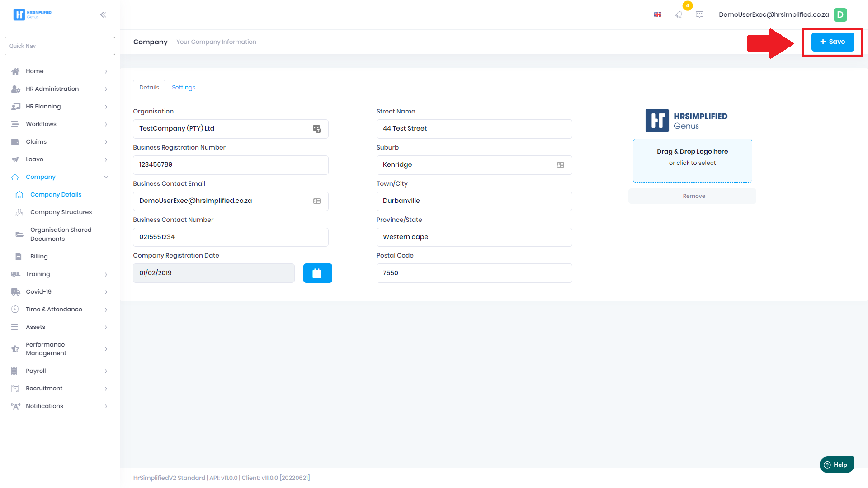
Task: Collapse the sidebar with double-chevron icon
Action: [x=103, y=14]
